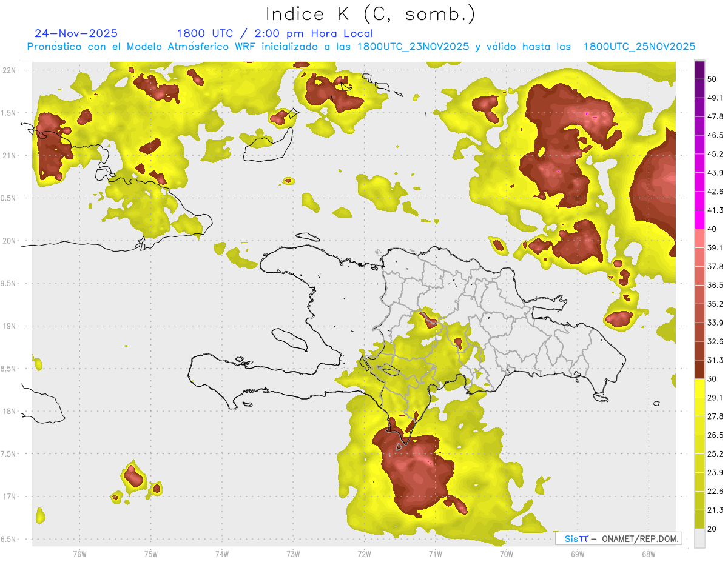This screenshot has height=562, width=728.
Task: Click the '69W' longitude label
Action: [x=577, y=554]
